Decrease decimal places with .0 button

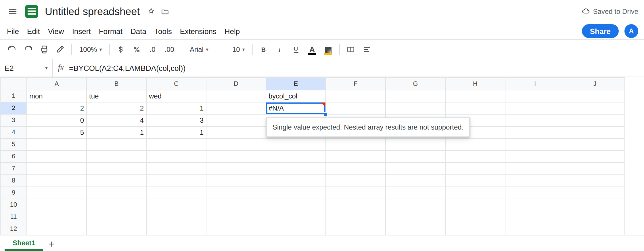click(153, 50)
